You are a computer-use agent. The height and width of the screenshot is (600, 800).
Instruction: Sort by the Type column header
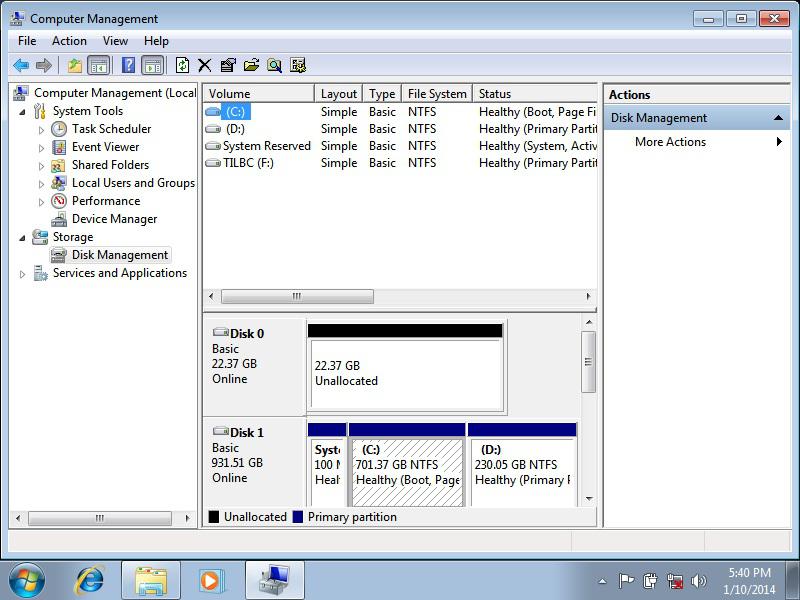(x=382, y=94)
